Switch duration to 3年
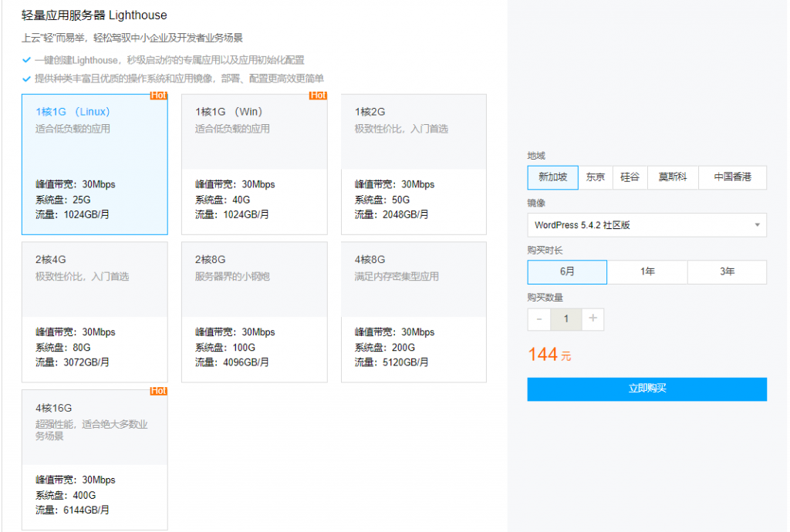This screenshot has width=790, height=532. 726,272
